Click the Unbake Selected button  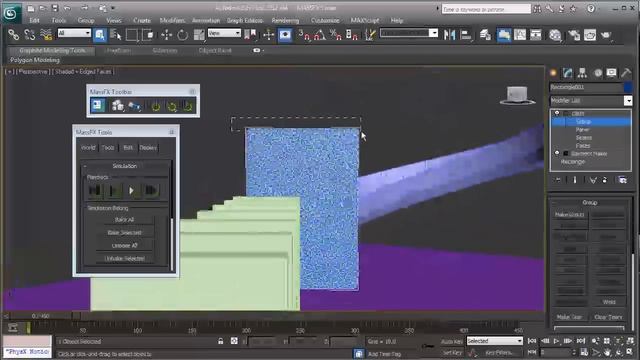124,259
